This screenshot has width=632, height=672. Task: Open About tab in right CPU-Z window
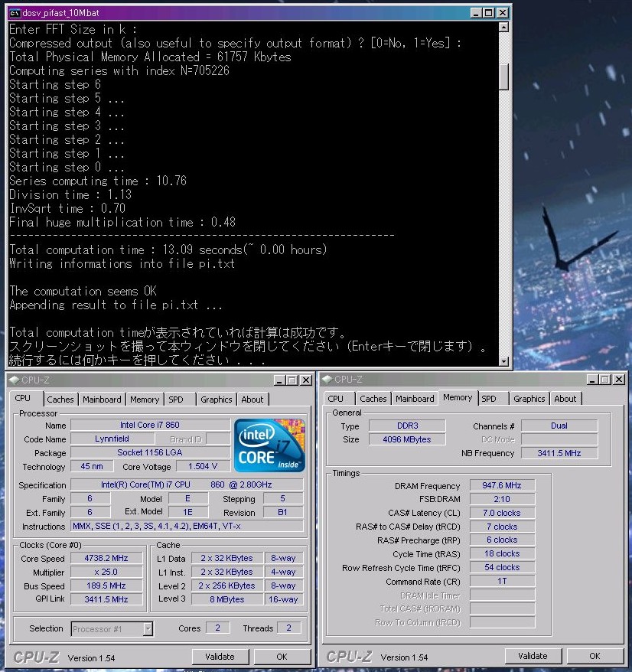pyautogui.click(x=565, y=399)
